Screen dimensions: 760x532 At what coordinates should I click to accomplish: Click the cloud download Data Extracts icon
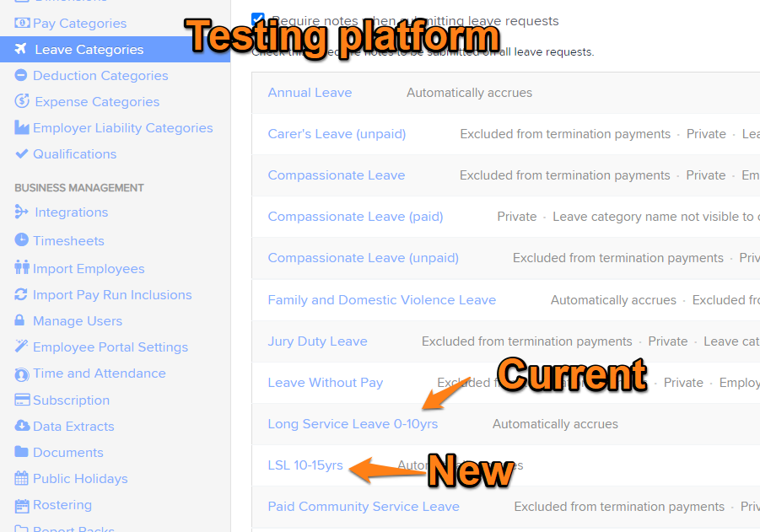point(22,426)
